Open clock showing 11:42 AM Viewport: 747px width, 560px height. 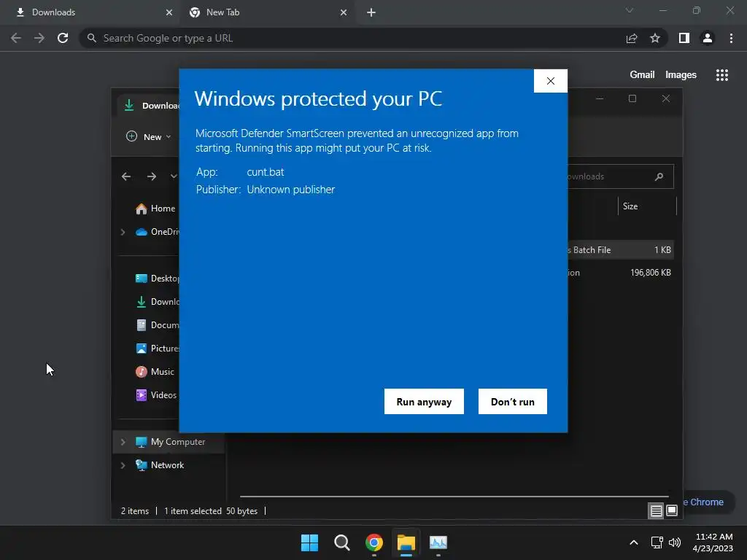(x=713, y=542)
